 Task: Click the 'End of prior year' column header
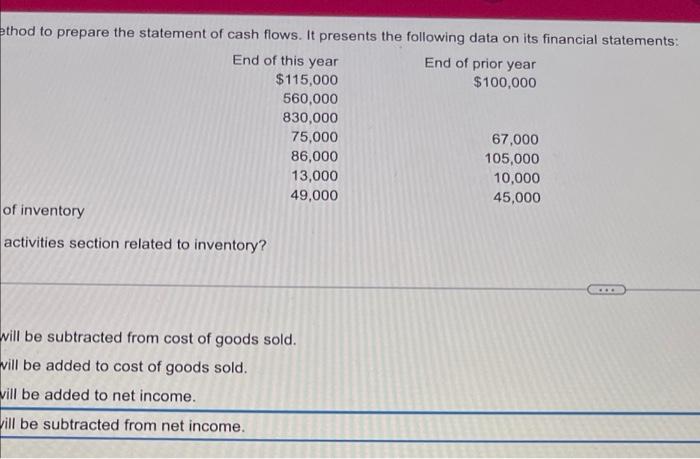(480, 63)
